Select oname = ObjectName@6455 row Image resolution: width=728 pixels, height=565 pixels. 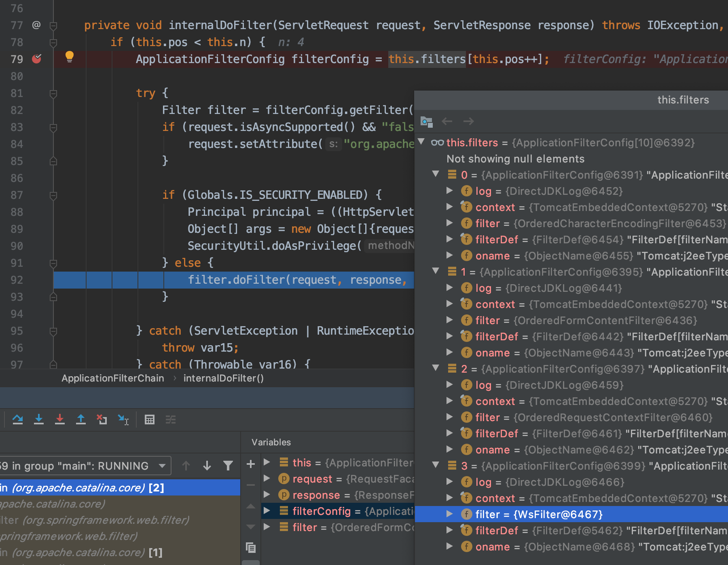point(571,256)
